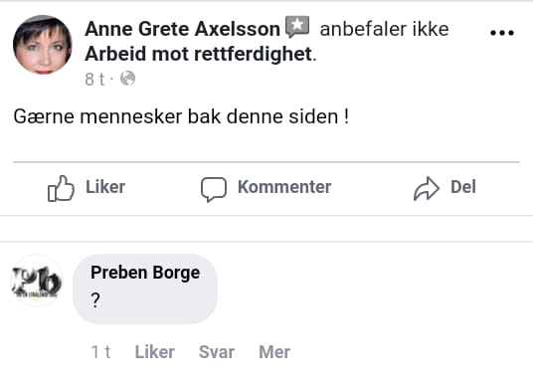Open Preben Borge's Pb avatar
533x392 pixels.
37,281
